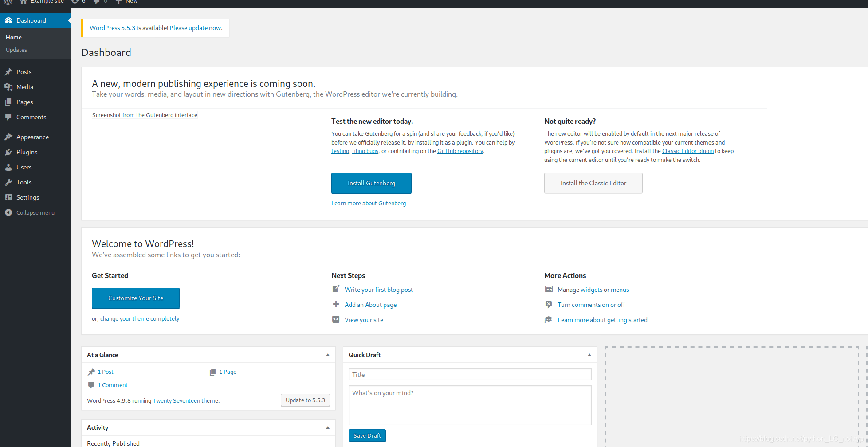Collapse the Quick Draft panel

[589, 355]
